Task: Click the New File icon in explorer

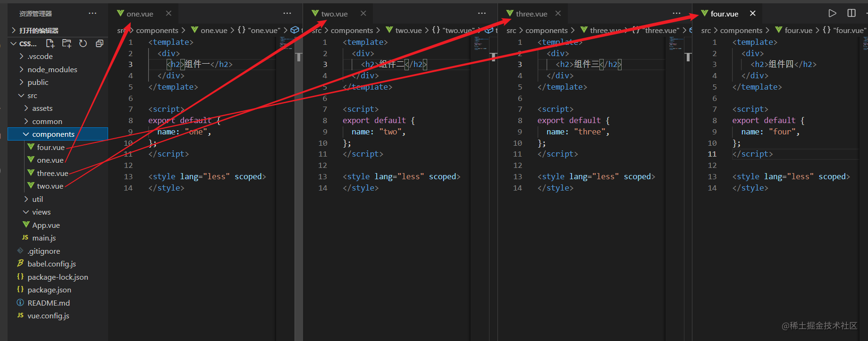Action: (50, 43)
